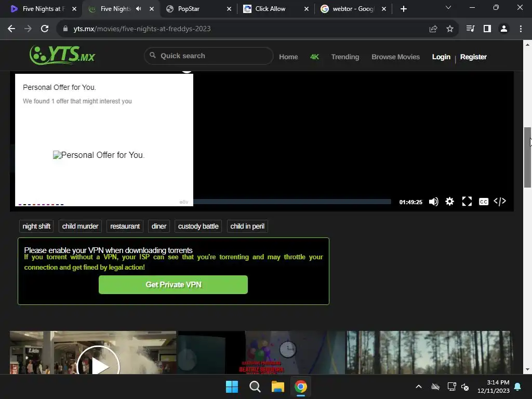Open the notification bell in the tray
Viewport: 532px width, 399px height.
click(x=517, y=387)
